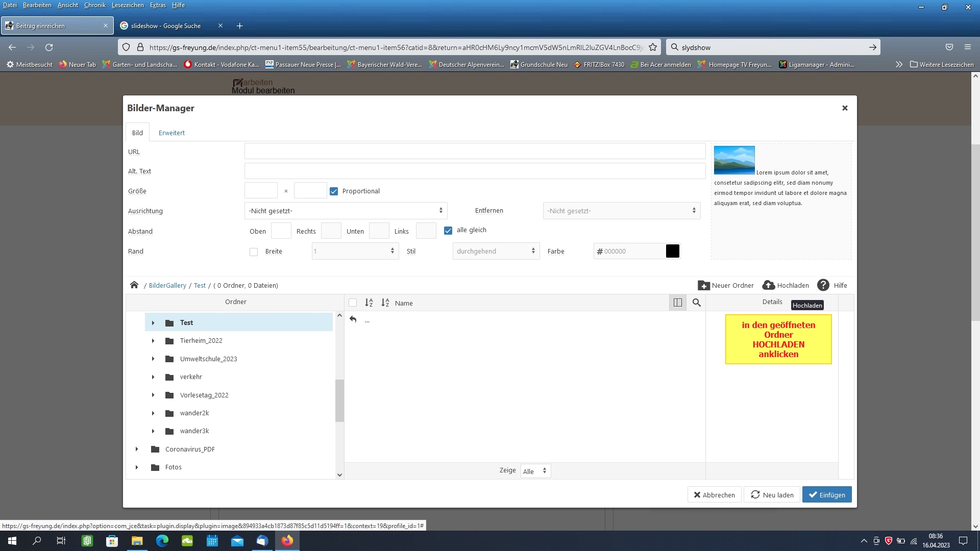
Task: Toggle the details panel layout icon
Action: 677,303
